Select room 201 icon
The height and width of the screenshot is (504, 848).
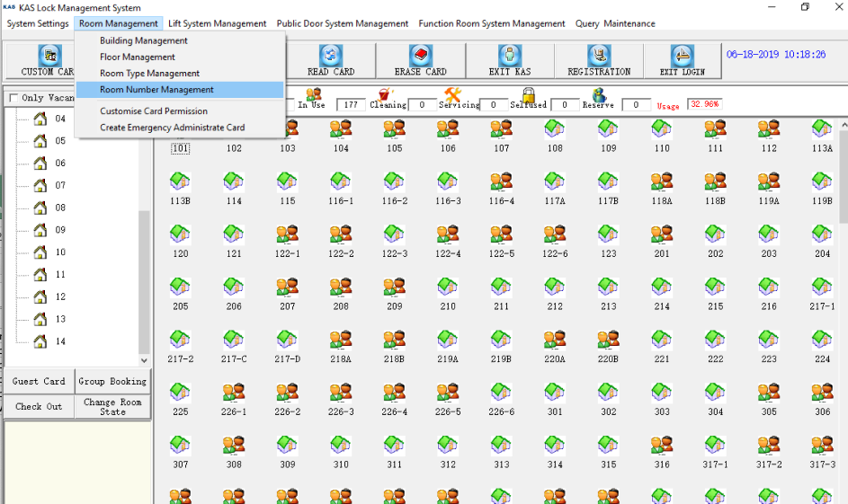pyautogui.click(x=662, y=234)
